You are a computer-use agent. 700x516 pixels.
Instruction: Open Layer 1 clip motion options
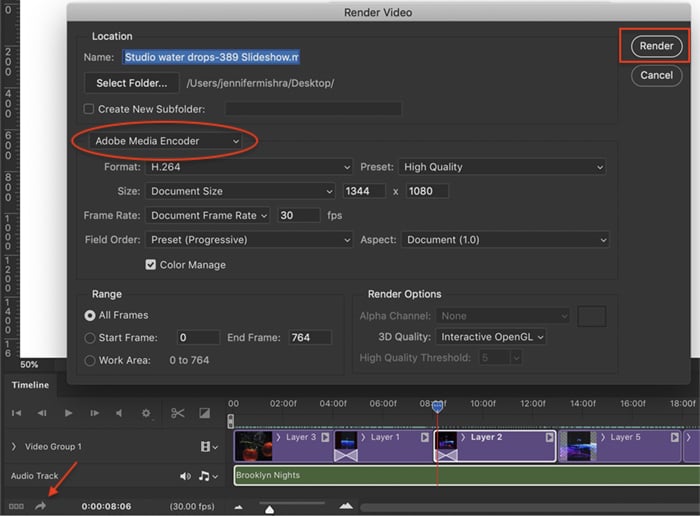(x=425, y=437)
